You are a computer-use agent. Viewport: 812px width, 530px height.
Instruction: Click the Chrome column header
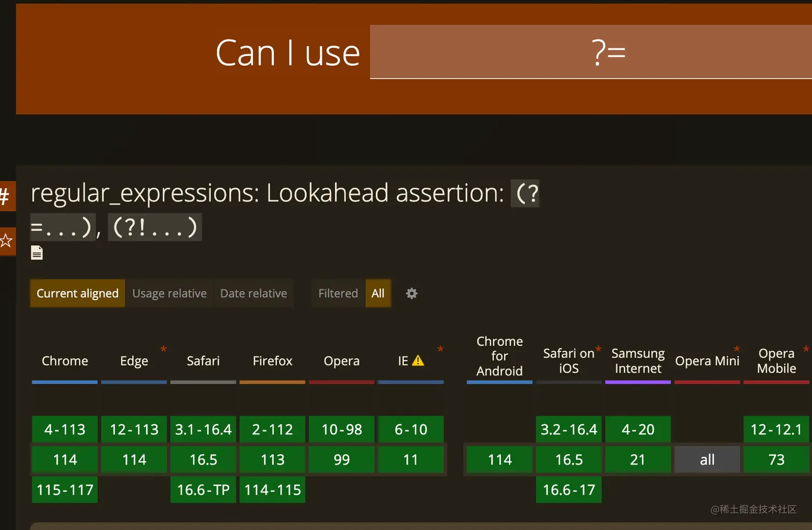pyautogui.click(x=65, y=361)
